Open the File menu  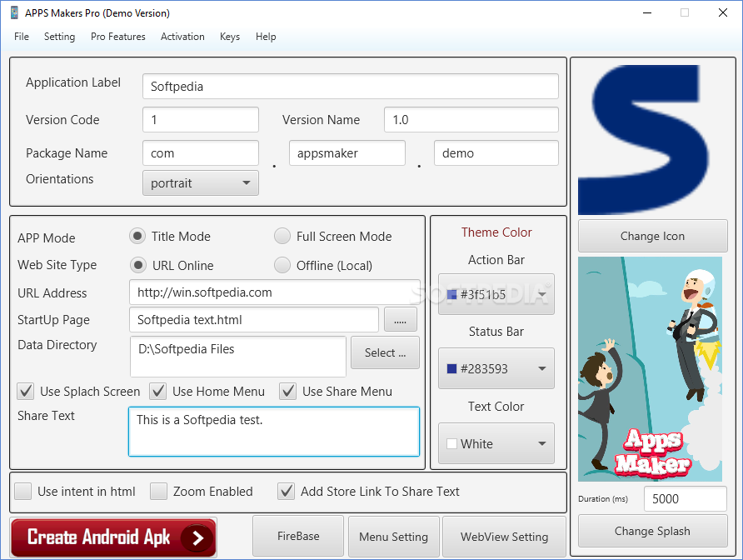pyautogui.click(x=22, y=37)
